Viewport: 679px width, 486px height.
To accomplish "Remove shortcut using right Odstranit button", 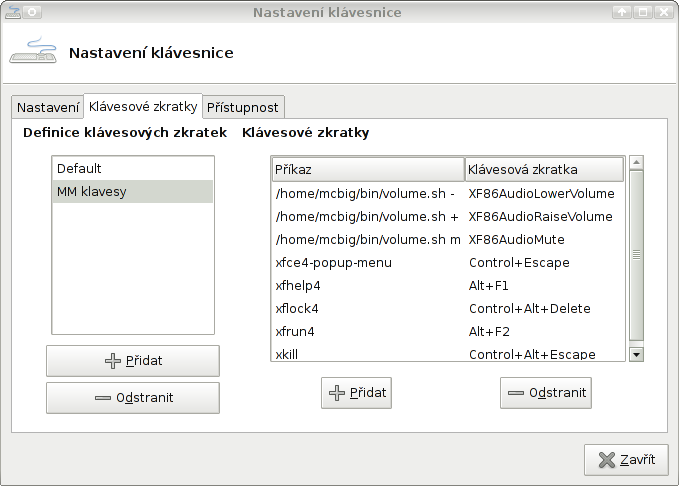I will pos(546,392).
